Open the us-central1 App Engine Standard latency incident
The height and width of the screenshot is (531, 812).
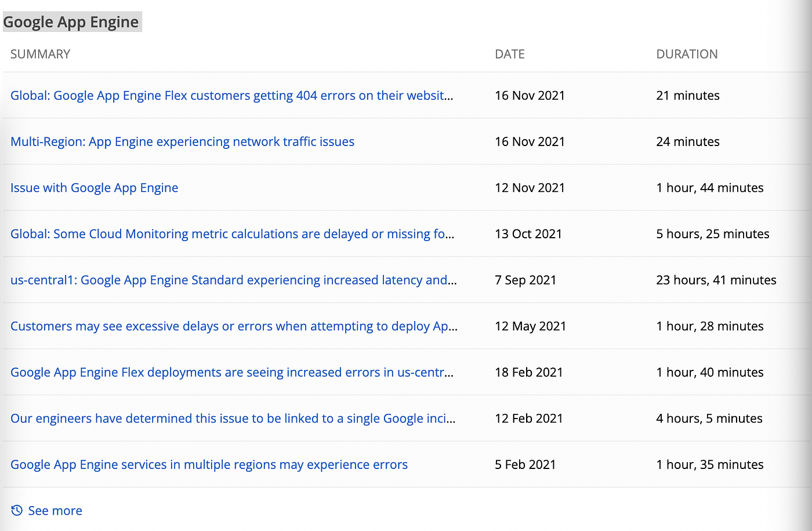(233, 280)
